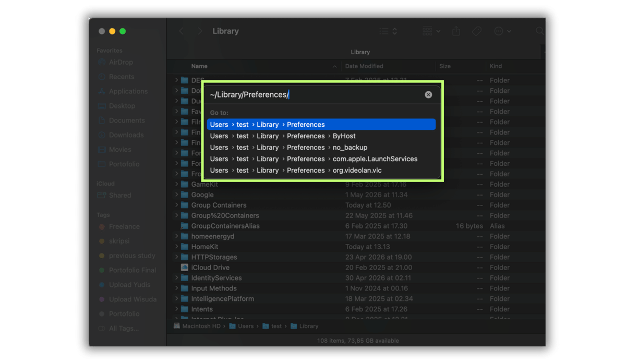Sort by the Date Modified column
This screenshot has width=626, height=364.
click(x=364, y=66)
